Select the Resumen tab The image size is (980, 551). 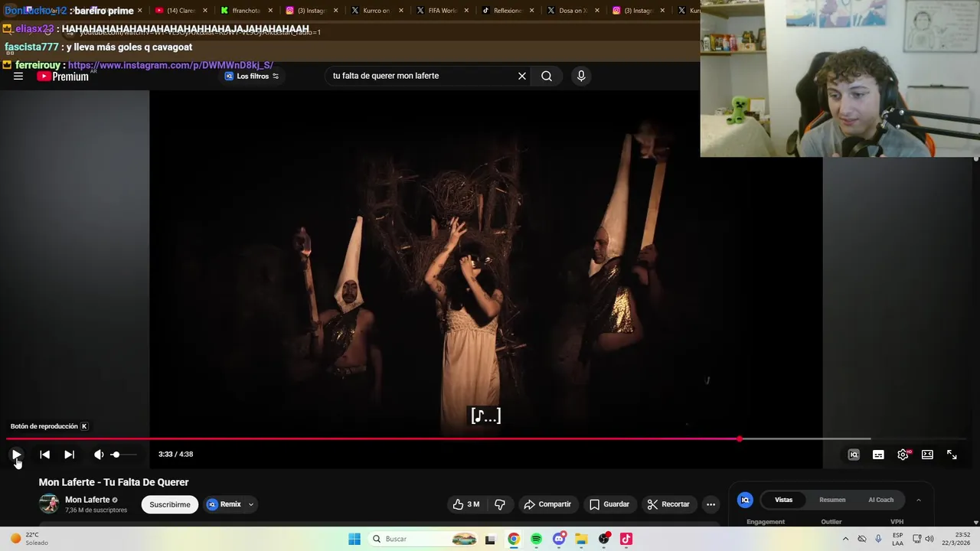coord(832,500)
